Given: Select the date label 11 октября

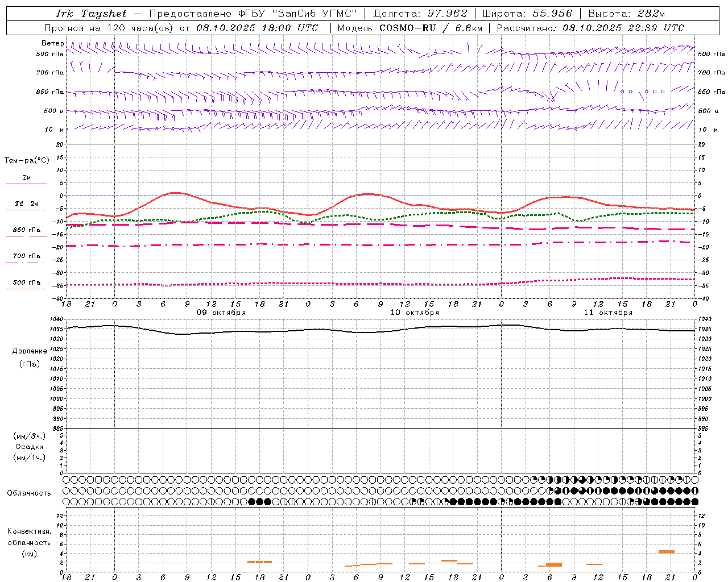Looking at the screenshot, I should 608,313.
